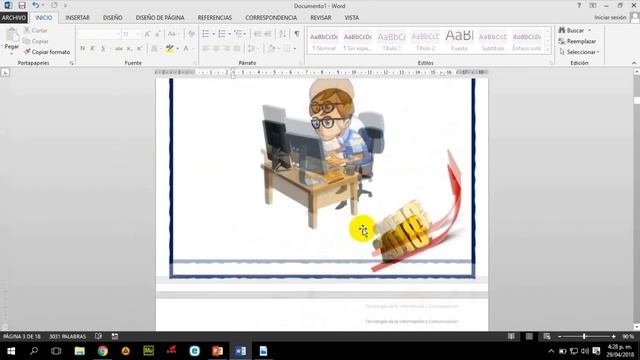
Task: Sort the selected text alphabetically
Action: tap(282, 34)
